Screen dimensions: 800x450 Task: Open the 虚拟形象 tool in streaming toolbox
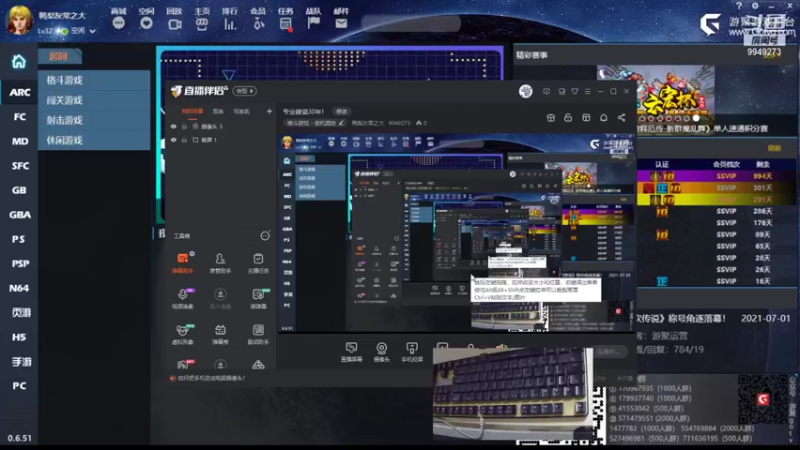(183, 334)
